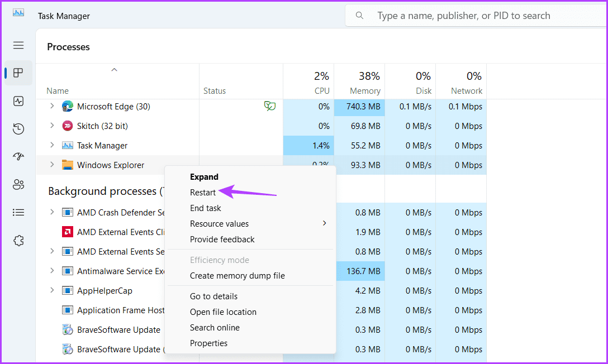Expand the AppHelperCap row
The width and height of the screenshot is (608, 364).
tap(52, 290)
